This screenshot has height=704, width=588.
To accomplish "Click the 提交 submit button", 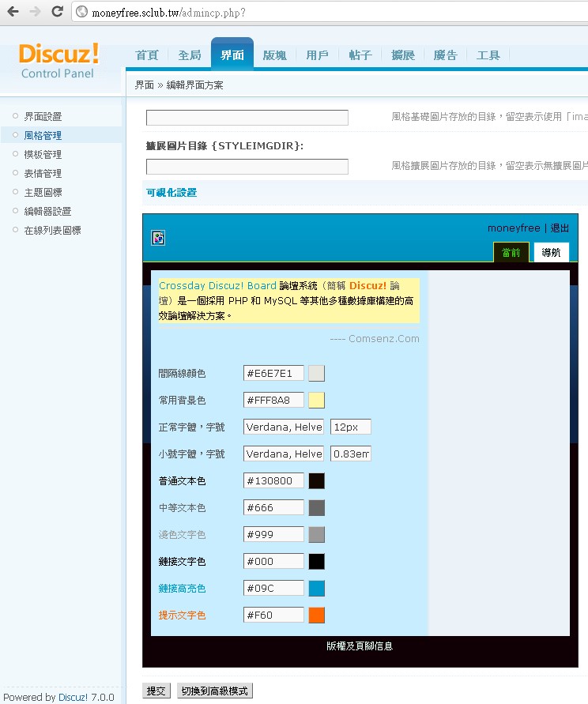I will click(x=156, y=691).
